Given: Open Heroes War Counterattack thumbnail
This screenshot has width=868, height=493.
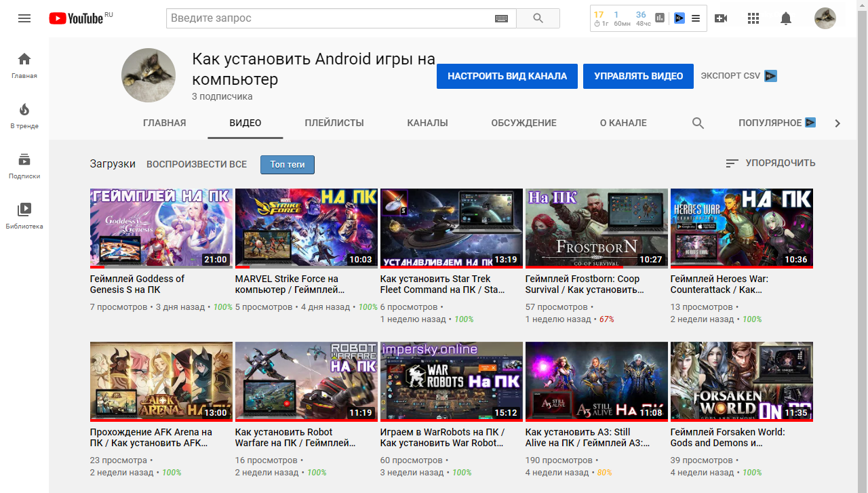Looking at the screenshot, I should coord(742,229).
